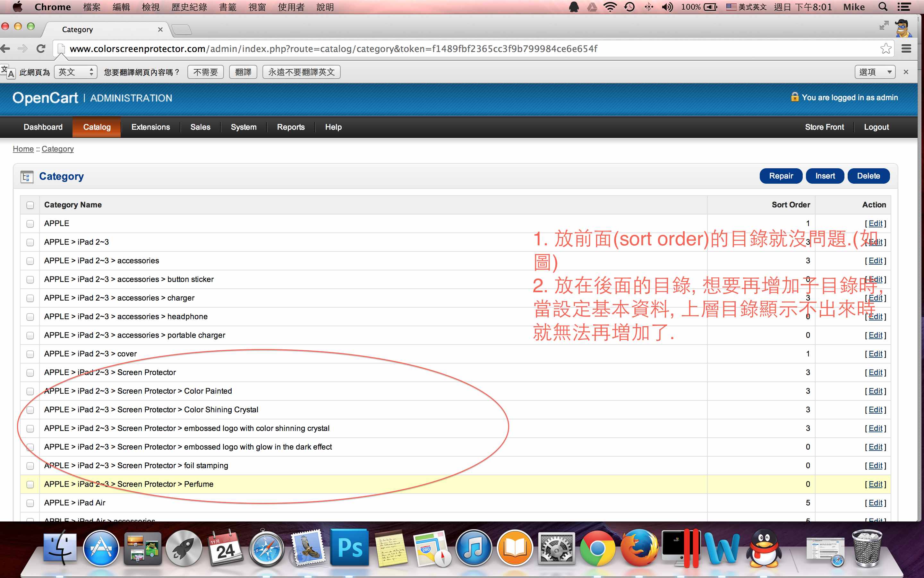The width and height of the screenshot is (924, 578).
Task: Open Notes icon in the dock
Action: [x=391, y=549]
